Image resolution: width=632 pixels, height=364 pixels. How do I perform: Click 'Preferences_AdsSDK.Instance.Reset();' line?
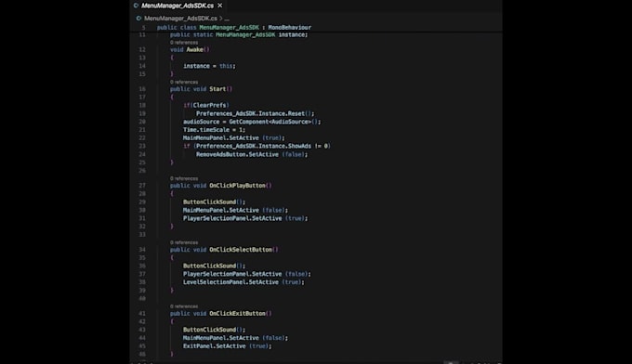(x=256, y=113)
